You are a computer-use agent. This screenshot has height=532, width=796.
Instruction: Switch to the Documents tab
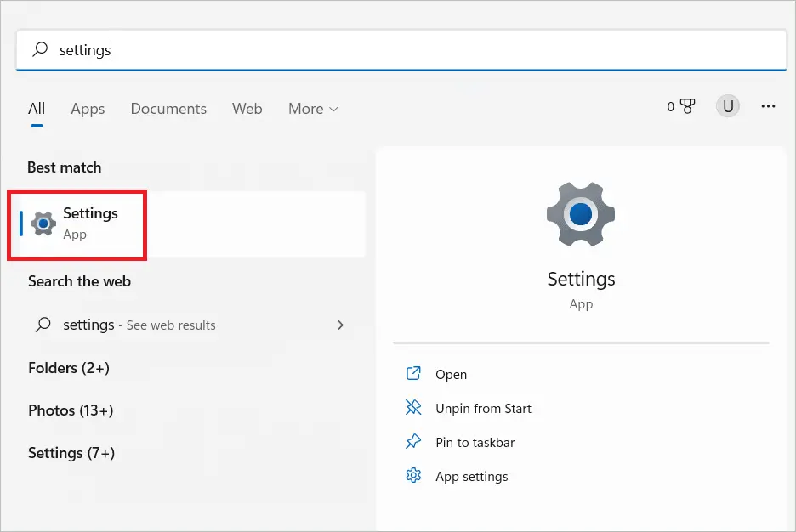[168, 109]
